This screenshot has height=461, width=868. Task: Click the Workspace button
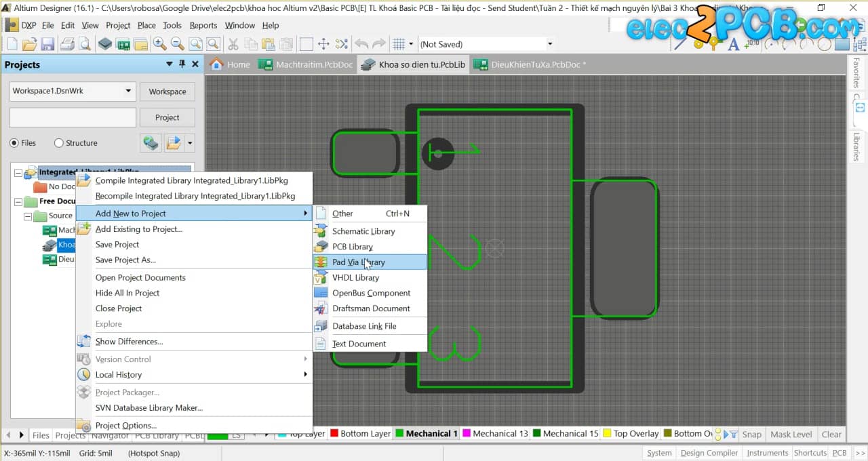[167, 92]
